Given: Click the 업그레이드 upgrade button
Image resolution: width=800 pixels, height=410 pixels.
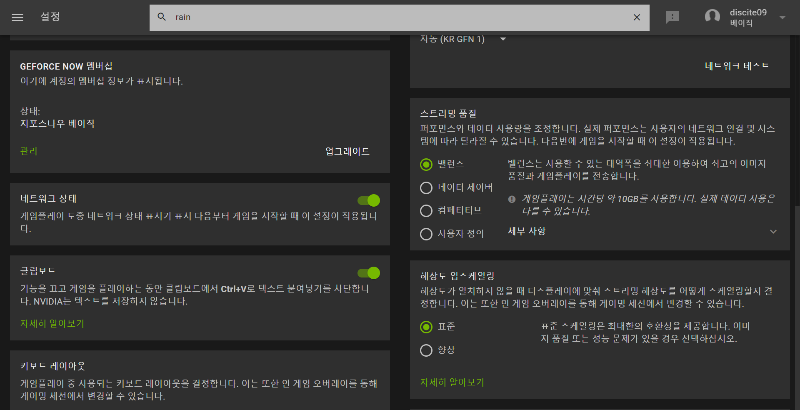Looking at the screenshot, I should coord(347,151).
